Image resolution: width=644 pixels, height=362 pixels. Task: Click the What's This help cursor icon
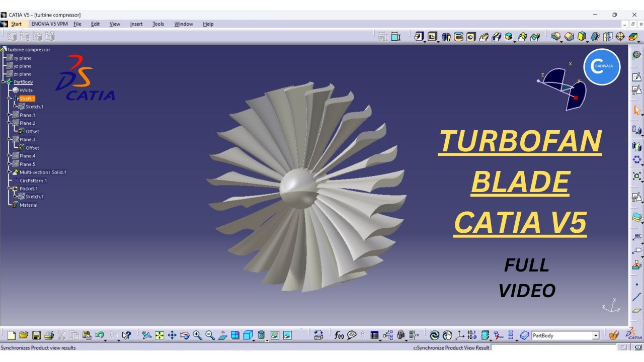click(x=126, y=335)
